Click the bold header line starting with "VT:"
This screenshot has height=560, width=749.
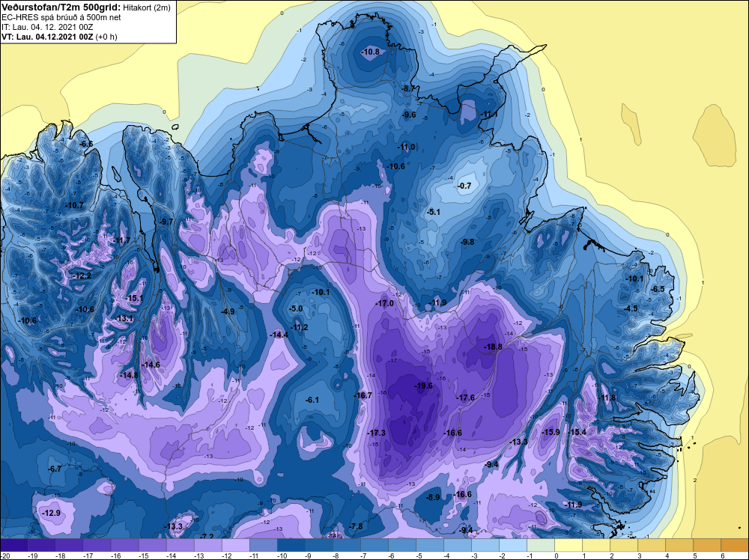59,37
